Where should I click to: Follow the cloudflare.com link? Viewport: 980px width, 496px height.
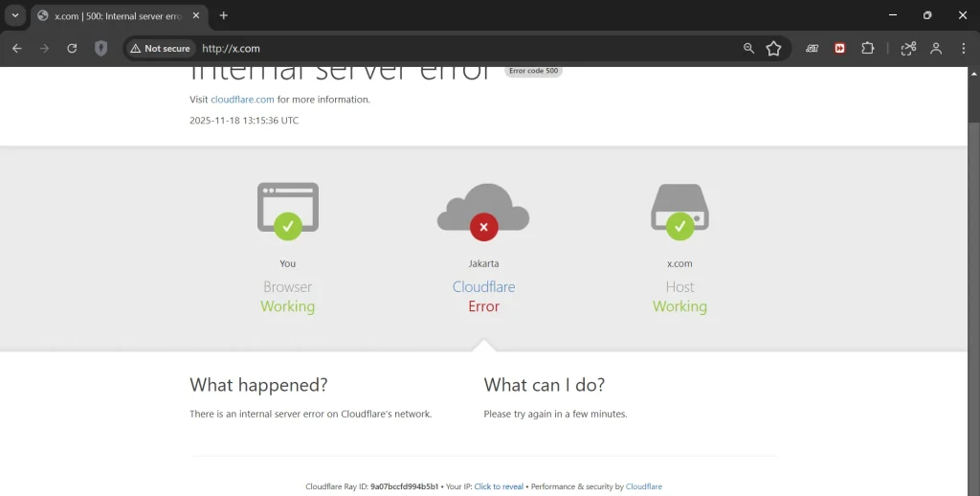tap(242, 100)
